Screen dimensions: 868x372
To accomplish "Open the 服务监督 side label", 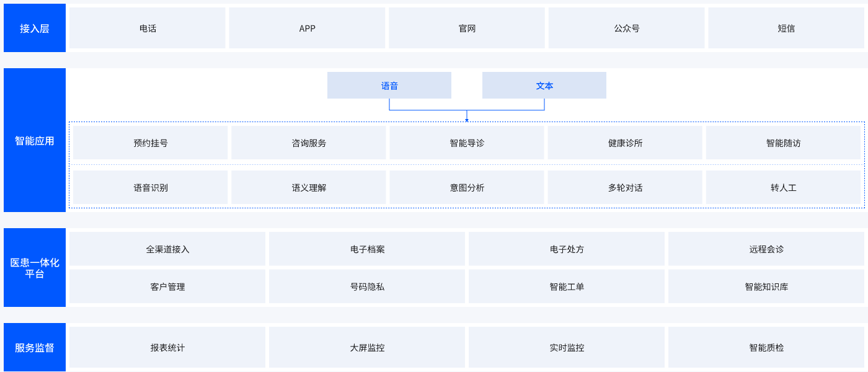I will (x=35, y=347).
